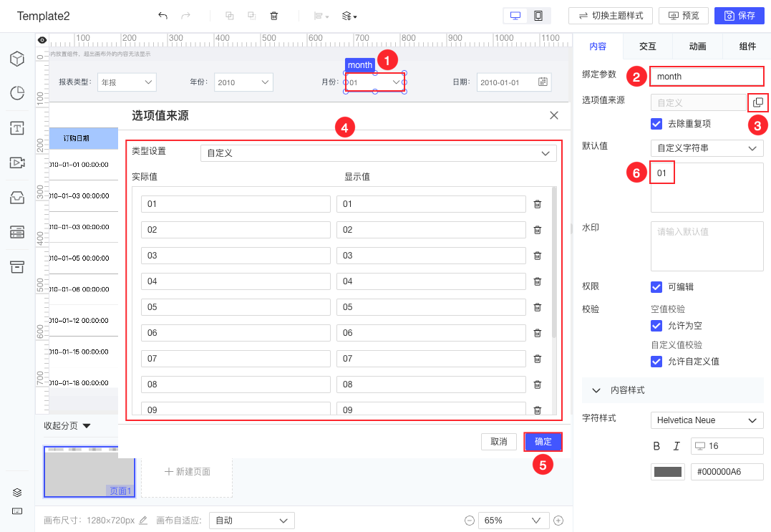The height and width of the screenshot is (532, 771).
Task: Open the text component sidebar icon
Action: [17, 128]
